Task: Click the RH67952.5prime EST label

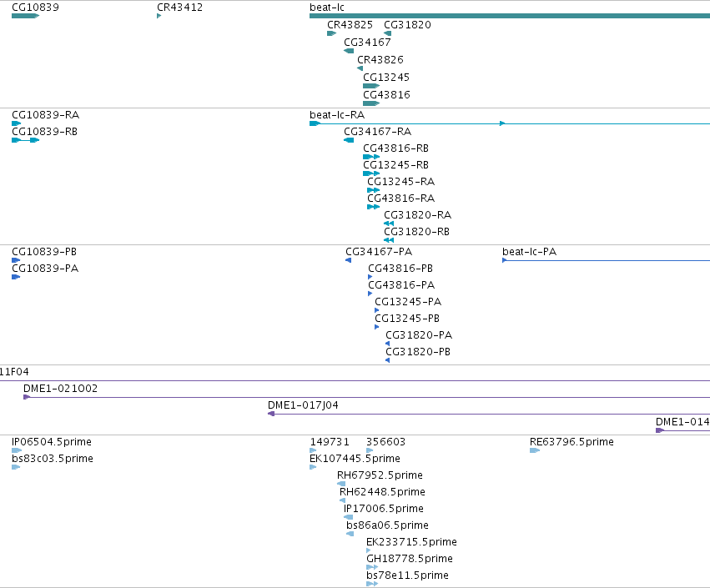Action: (x=380, y=475)
